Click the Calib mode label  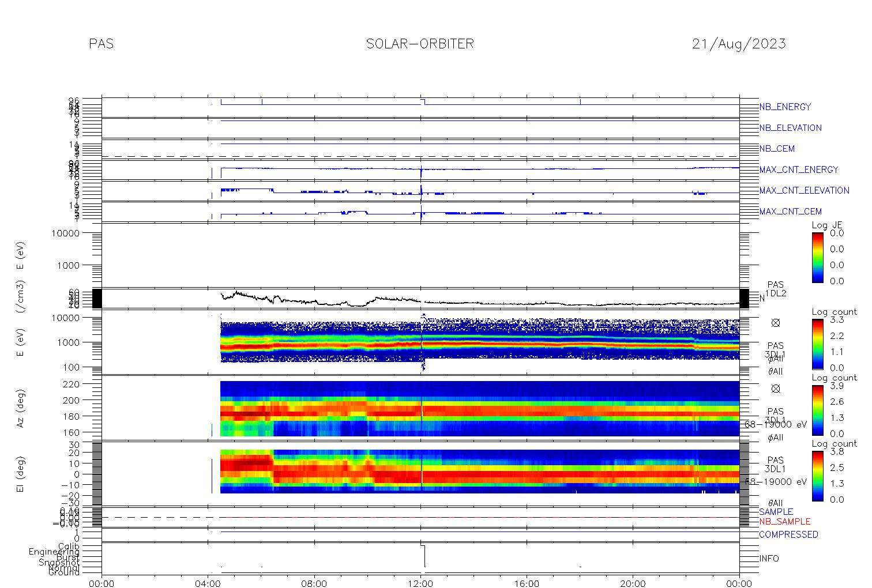coord(69,546)
